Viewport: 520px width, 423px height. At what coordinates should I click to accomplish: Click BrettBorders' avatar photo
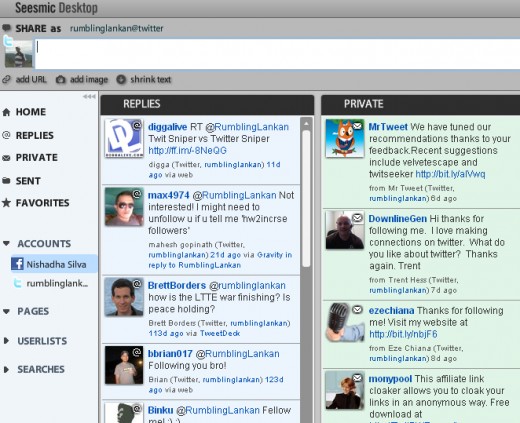coord(124,297)
